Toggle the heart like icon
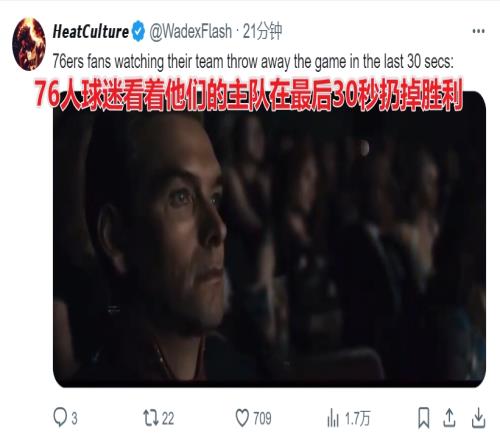The height and width of the screenshot is (440, 500). click(242, 418)
